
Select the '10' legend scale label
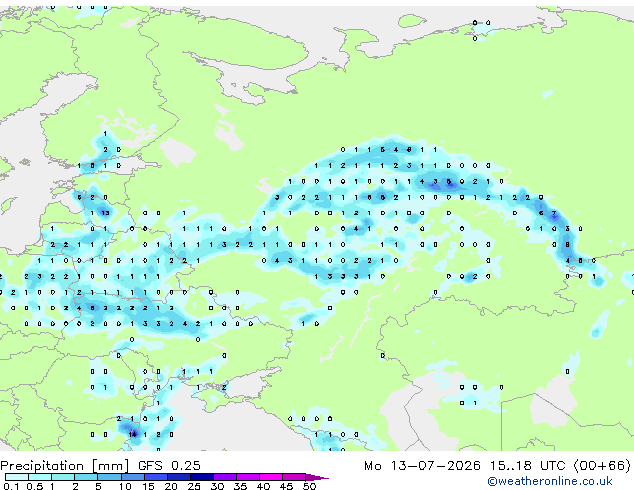click(x=125, y=486)
